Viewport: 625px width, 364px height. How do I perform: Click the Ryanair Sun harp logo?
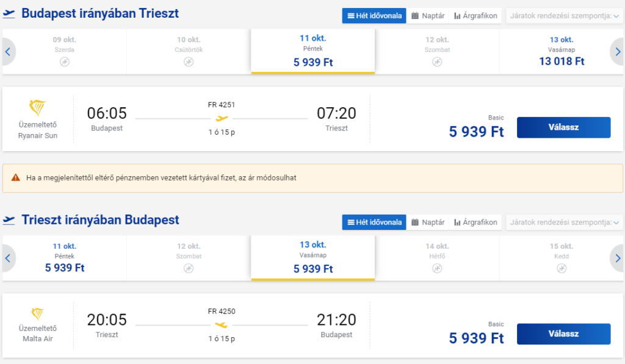[37, 108]
